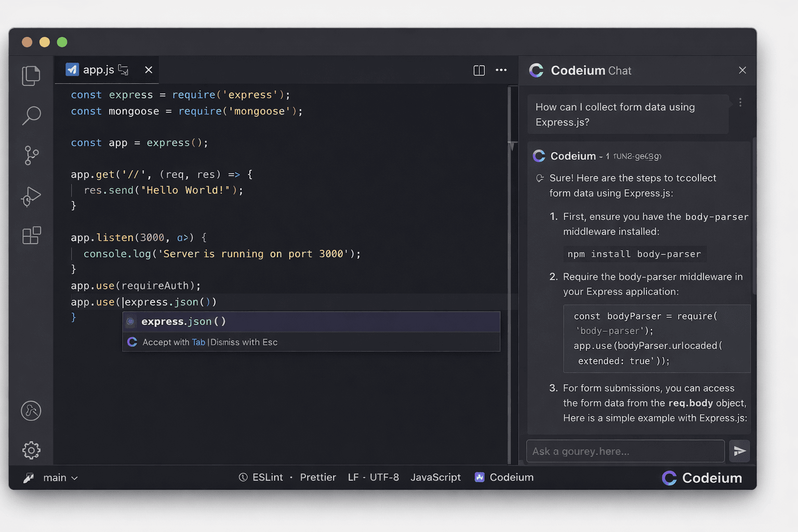
Task: Click the 'How can I collect form data' message
Action: coord(628,114)
